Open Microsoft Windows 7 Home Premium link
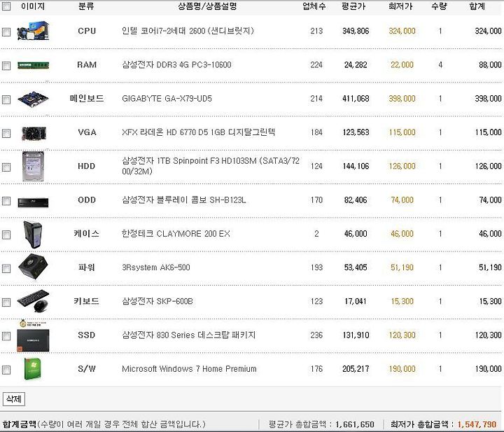 pos(189,369)
